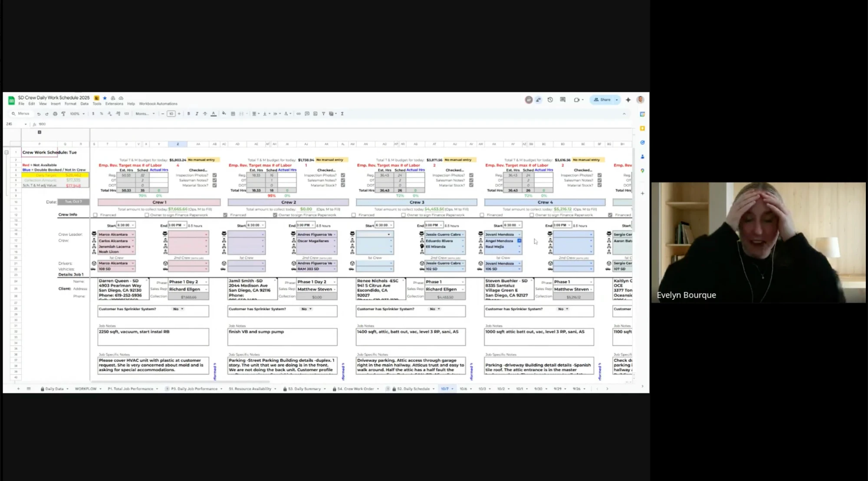
Task: Select the Paint format tool
Action: (63, 114)
